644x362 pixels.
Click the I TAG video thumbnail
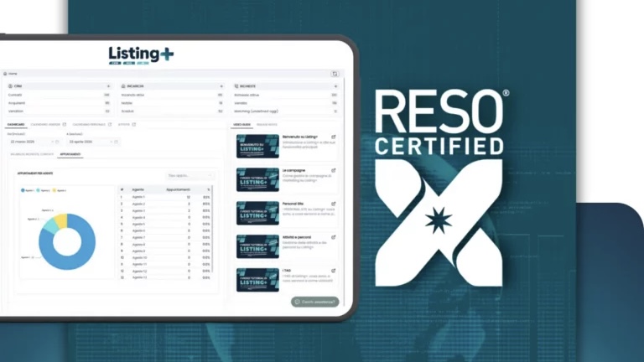[x=257, y=280]
